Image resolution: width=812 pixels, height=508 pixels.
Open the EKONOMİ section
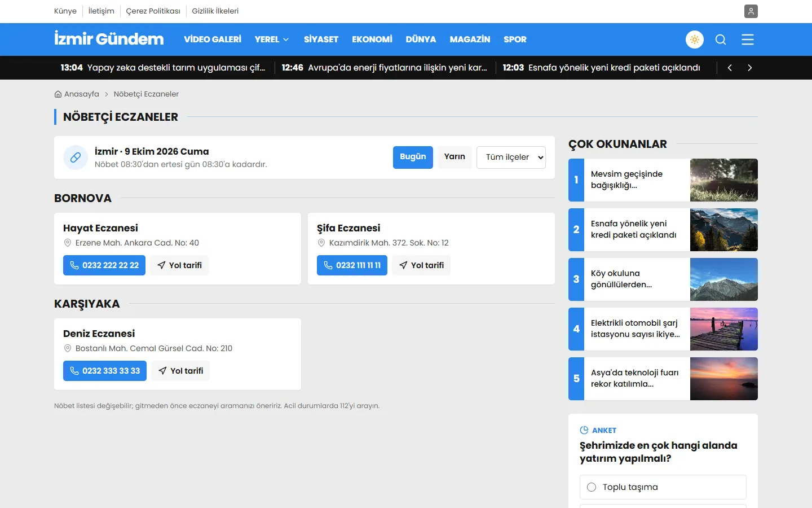pos(372,40)
